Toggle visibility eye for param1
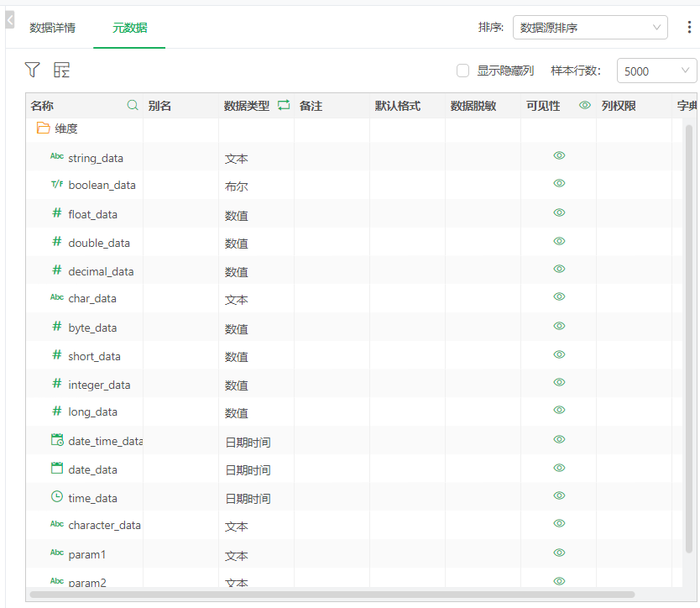 [x=559, y=553]
